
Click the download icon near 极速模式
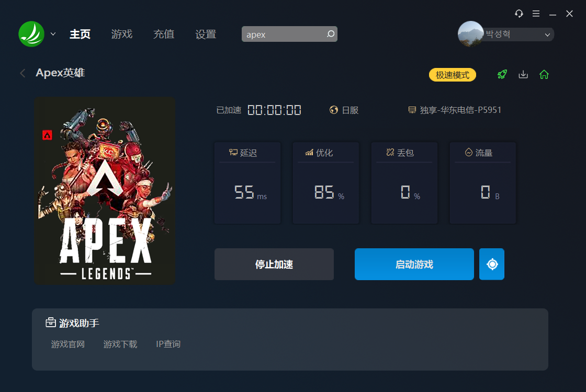tap(523, 74)
